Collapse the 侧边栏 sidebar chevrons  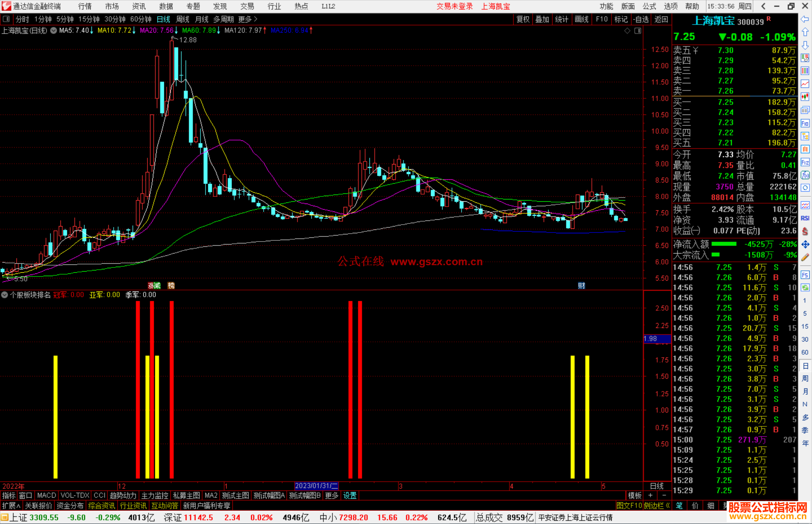[668, 506]
